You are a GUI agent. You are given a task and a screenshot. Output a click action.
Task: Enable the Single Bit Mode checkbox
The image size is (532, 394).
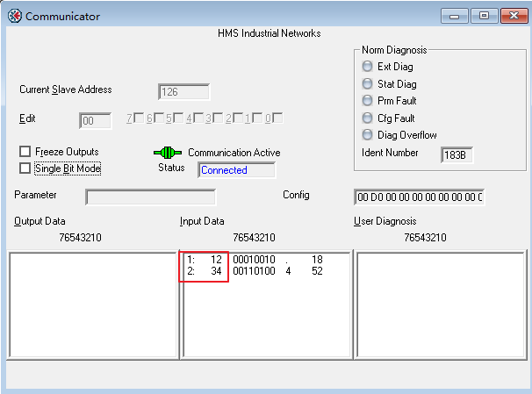click(x=25, y=168)
